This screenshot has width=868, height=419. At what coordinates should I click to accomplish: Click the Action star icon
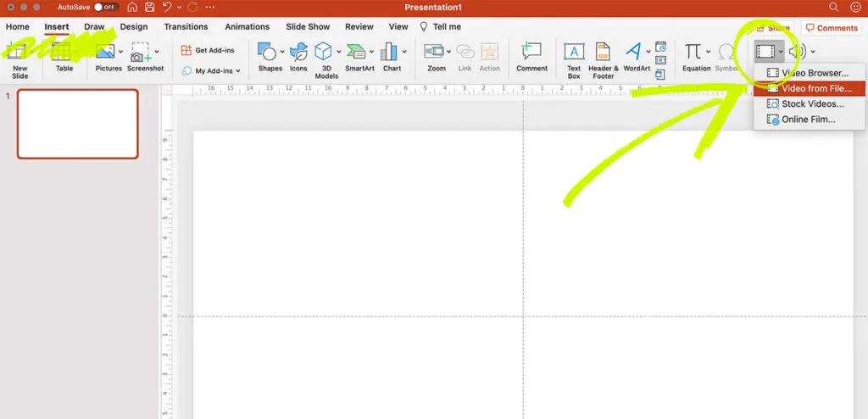489,52
